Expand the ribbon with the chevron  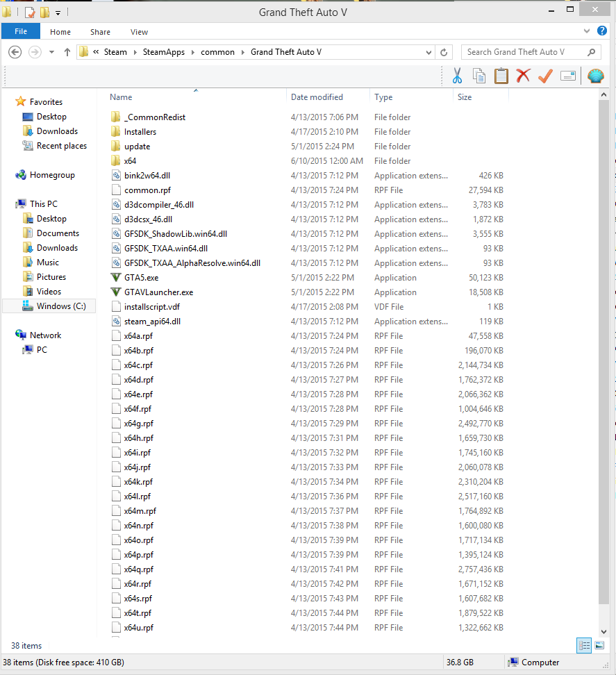pyautogui.click(x=586, y=31)
